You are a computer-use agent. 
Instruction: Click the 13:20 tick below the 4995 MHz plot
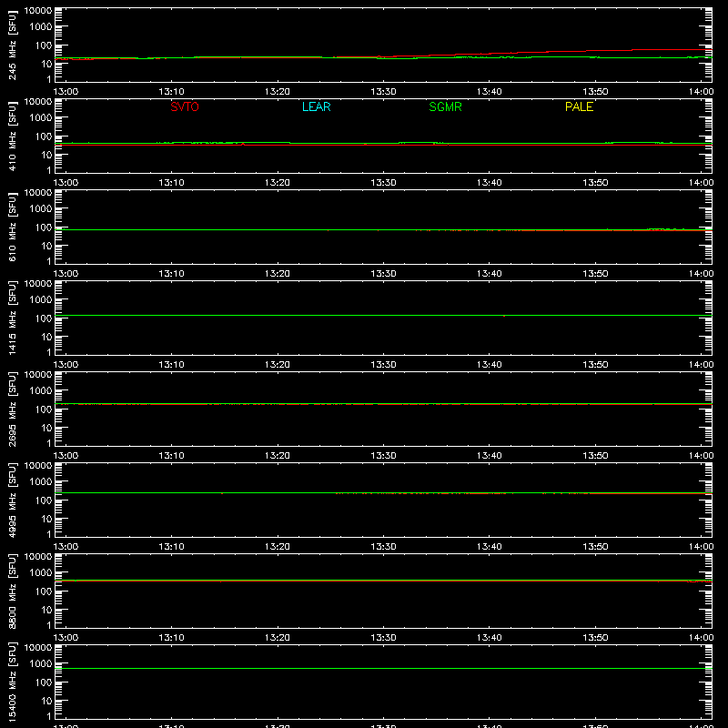[x=278, y=547]
